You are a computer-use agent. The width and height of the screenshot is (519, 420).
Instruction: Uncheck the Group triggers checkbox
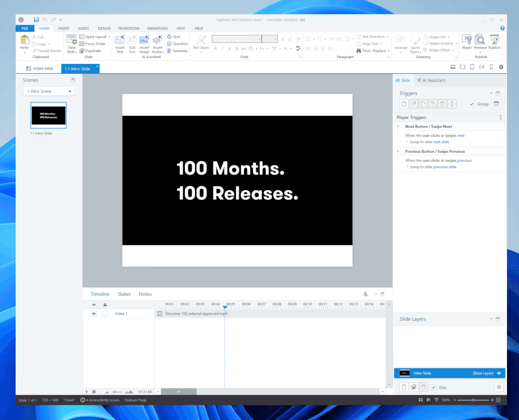pyautogui.click(x=472, y=104)
